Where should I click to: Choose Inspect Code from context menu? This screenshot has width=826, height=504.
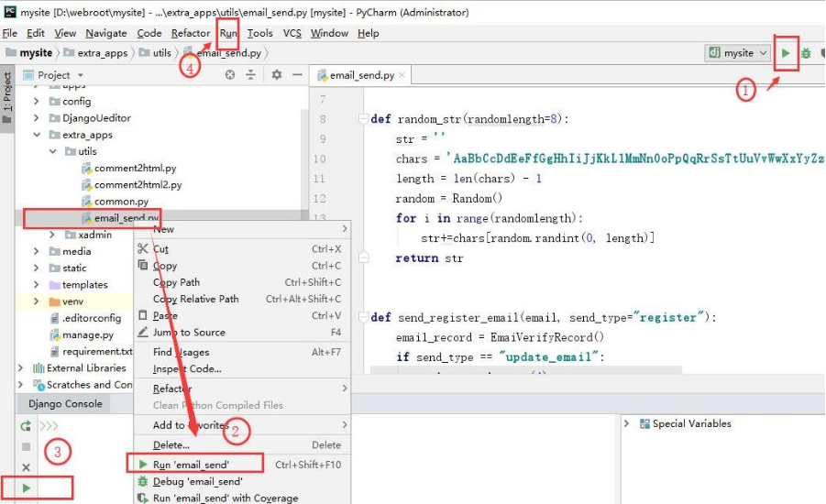pos(242,368)
